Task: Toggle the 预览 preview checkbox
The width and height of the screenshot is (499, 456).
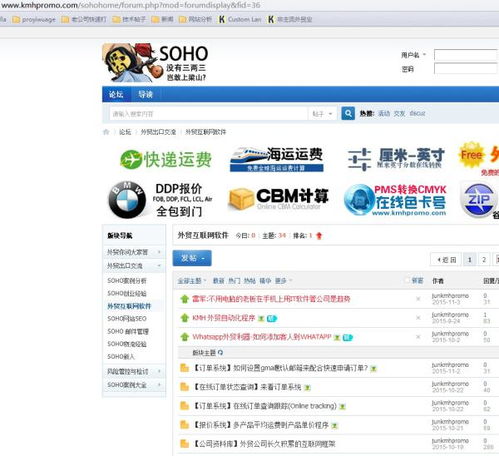Action: tap(407, 280)
